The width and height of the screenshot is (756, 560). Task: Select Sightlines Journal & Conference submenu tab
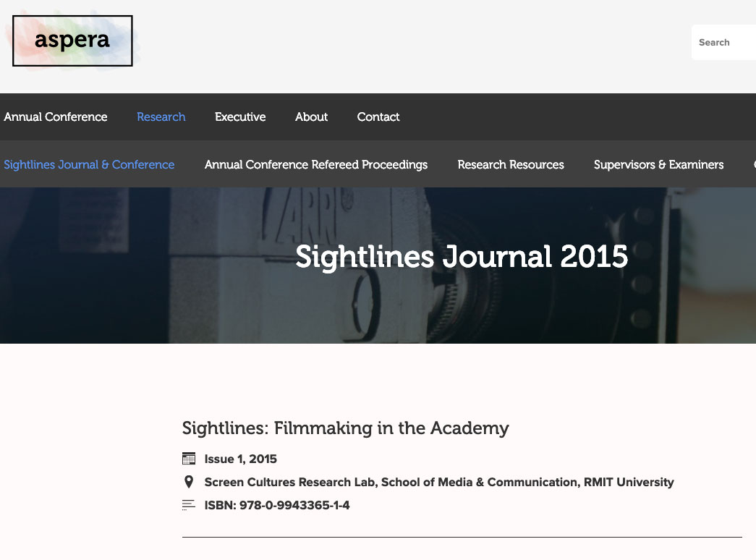[89, 164]
